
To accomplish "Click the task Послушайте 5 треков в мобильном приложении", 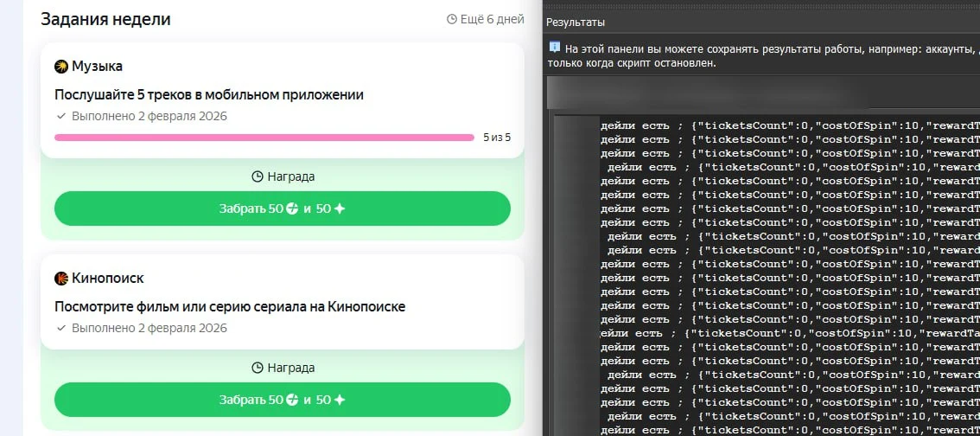I will (209, 95).
